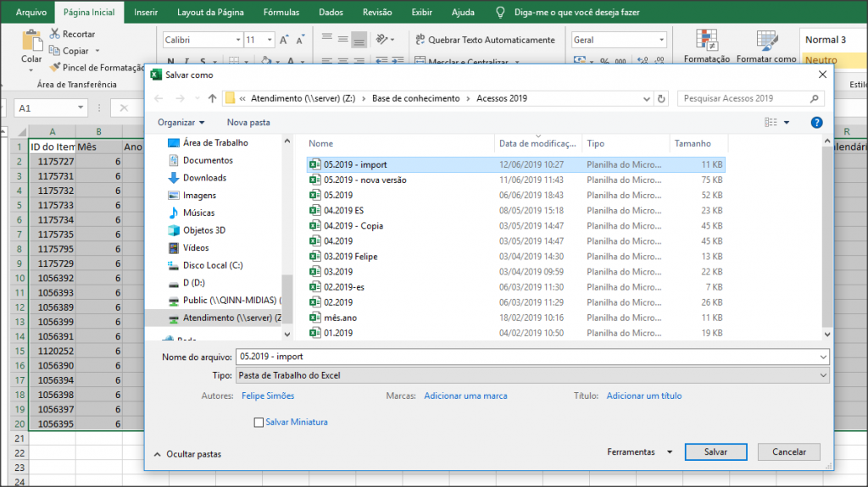
Task: Click the file list scroll down arrow
Action: click(827, 335)
